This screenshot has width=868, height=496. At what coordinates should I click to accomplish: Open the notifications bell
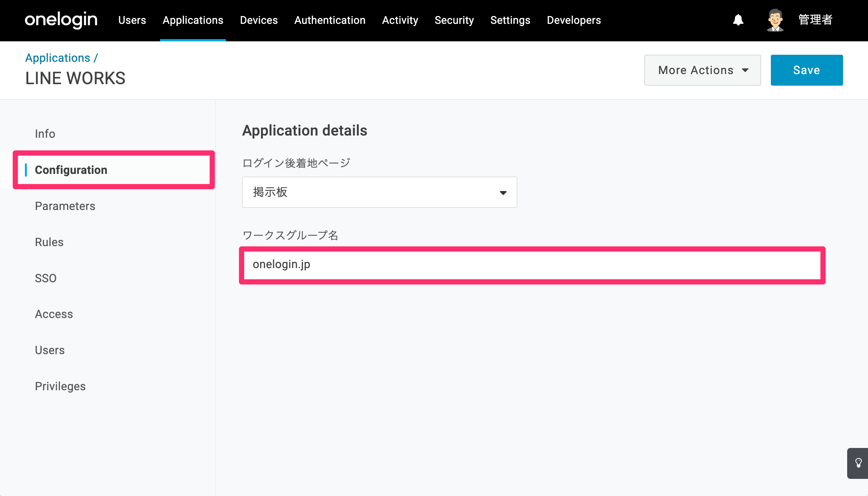[738, 20]
